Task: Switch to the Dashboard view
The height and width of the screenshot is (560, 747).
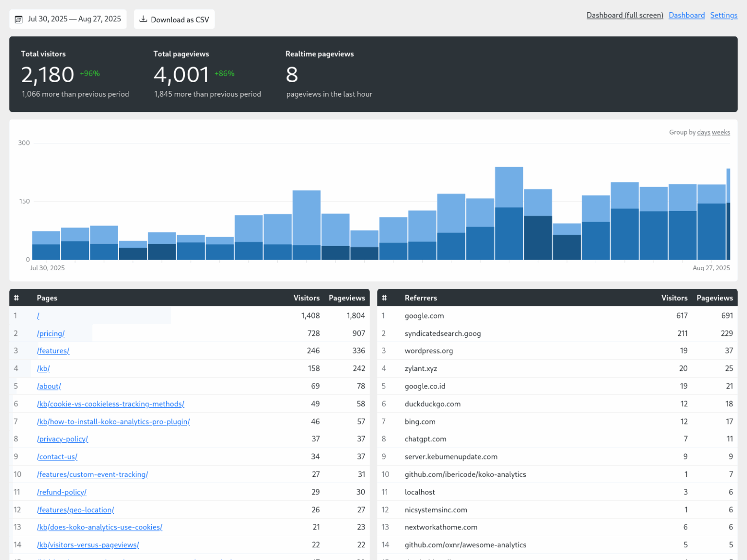Action: tap(686, 15)
